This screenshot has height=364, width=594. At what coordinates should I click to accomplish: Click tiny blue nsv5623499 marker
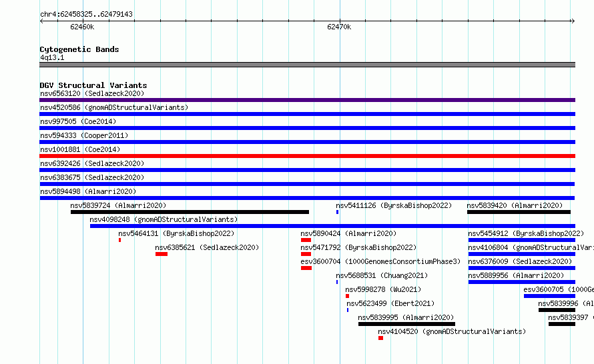348,310
